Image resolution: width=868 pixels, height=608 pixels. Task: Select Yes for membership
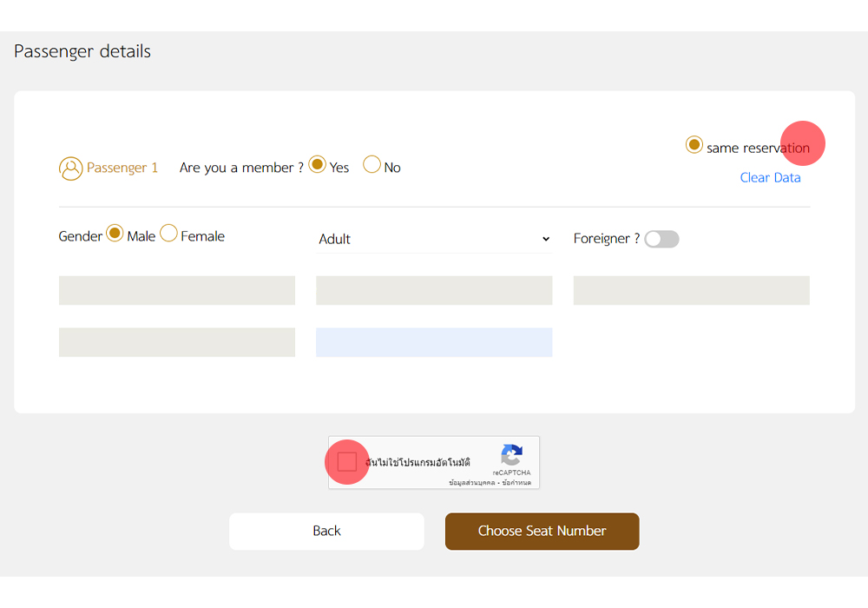(318, 164)
